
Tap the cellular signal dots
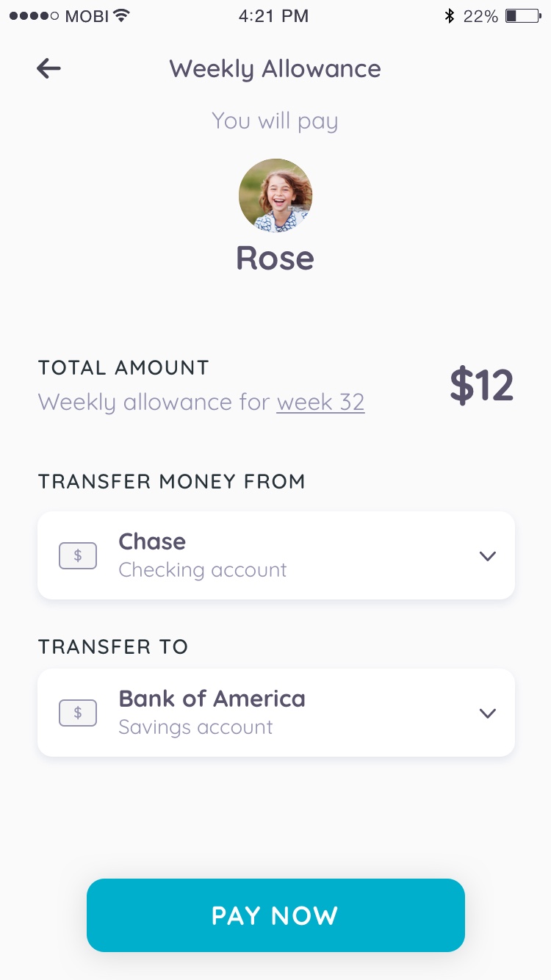tap(34, 16)
